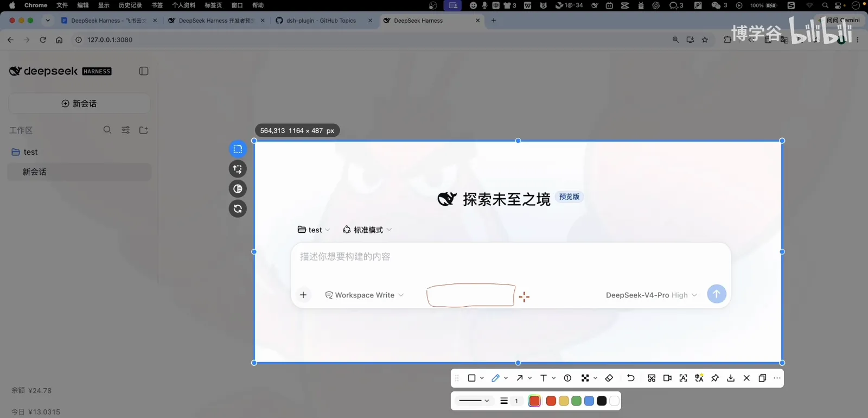Viewport: 868px width, 418px height.
Task: Translate the captured screenshot text
Action: [699, 378]
